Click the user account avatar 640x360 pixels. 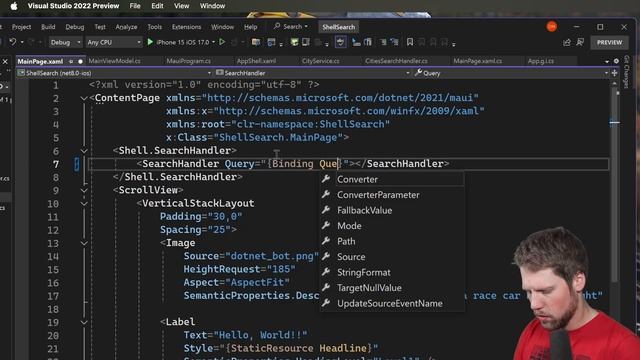[x=551, y=27]
